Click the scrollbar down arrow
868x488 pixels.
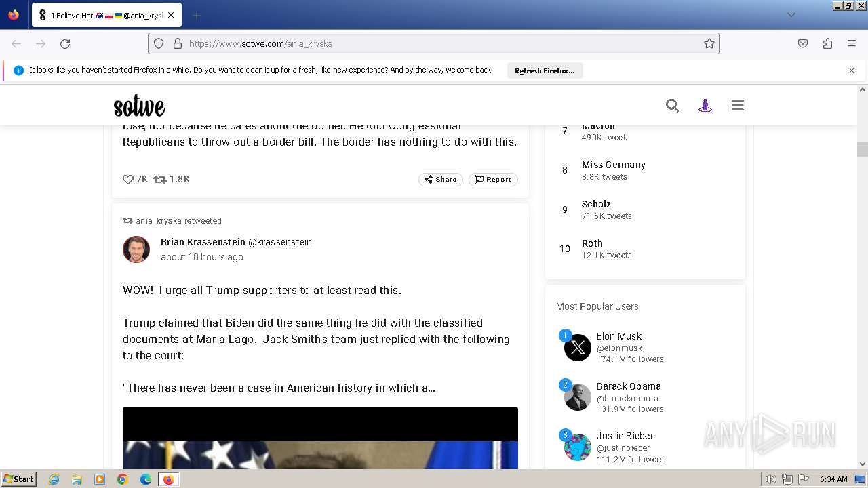tap(863, 464)
